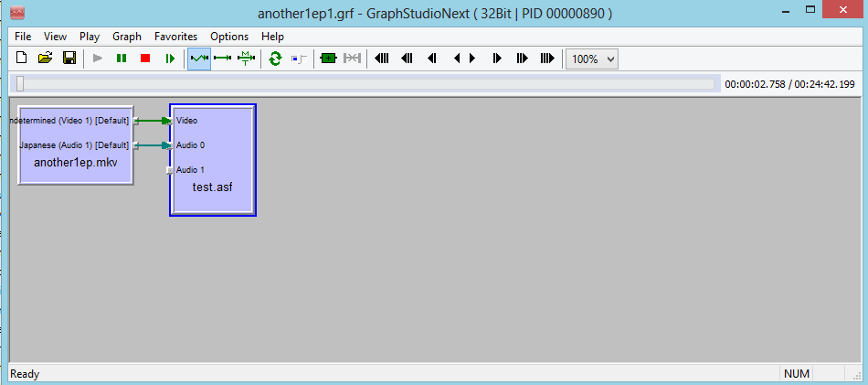Open the 100% zoom dropdown
The height and width of the screenshot is (385, 868).
[592, 59]
